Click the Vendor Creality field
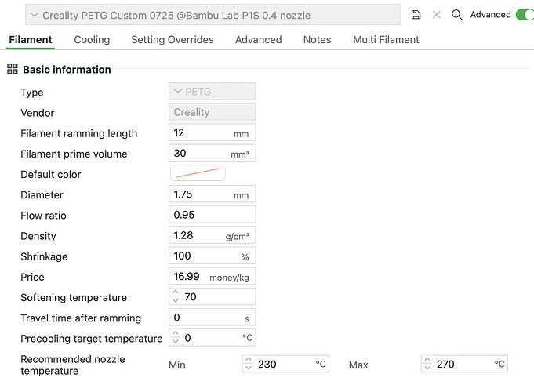 click(x=213, y=112)
